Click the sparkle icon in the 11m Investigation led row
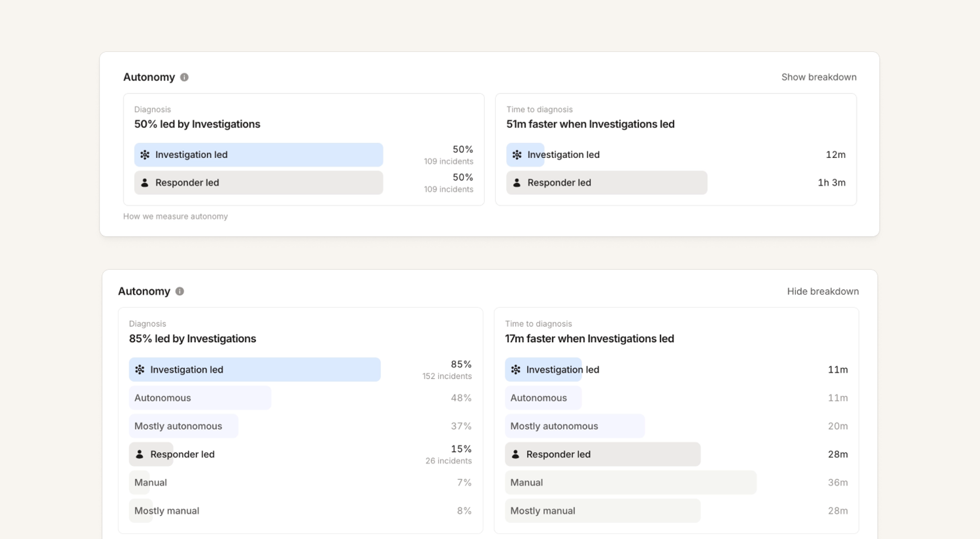 point(516,369)
